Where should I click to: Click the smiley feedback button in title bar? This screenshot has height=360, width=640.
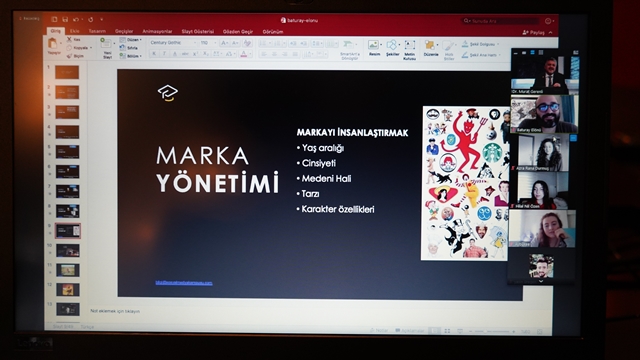tap(548, 20)
